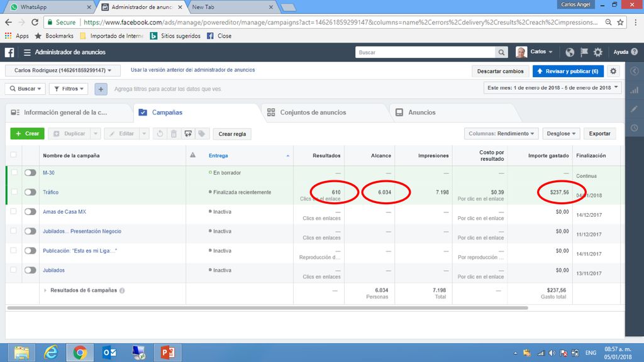Click the preview/share icon in campaign toolbar
The width and height of the screenshot is (644, 362).
pyautogui.click(x=187, y=134)
